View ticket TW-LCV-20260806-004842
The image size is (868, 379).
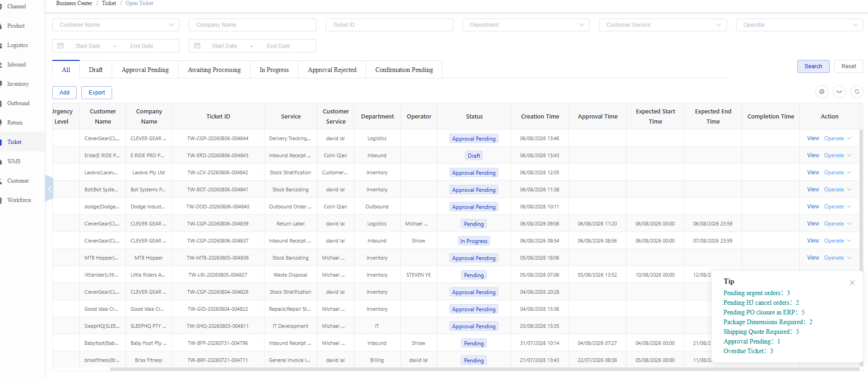click(x=813, y=172)
